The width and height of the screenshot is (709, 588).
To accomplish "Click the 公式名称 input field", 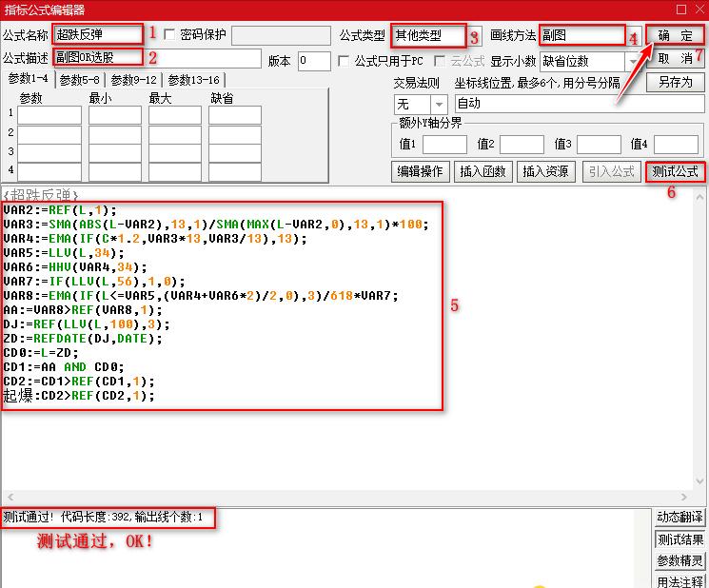I will [97, 35].
